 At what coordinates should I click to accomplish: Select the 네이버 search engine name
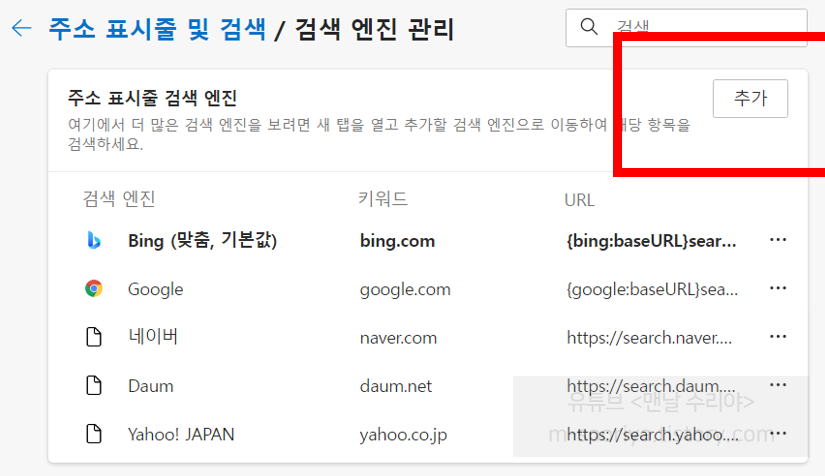(153, 337)
